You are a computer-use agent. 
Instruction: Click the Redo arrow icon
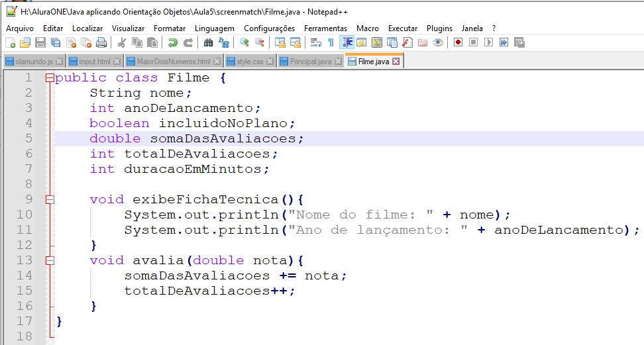(188, 42)
